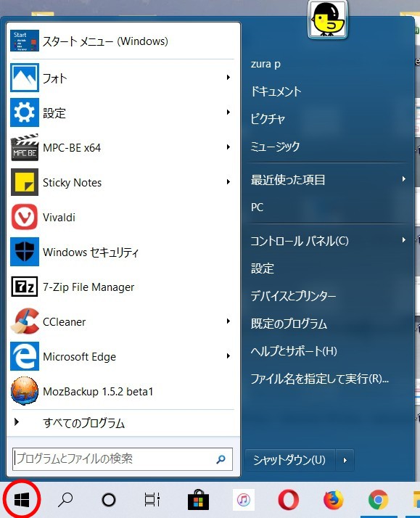Open the Vivaldi browser icon

point(25,217)
